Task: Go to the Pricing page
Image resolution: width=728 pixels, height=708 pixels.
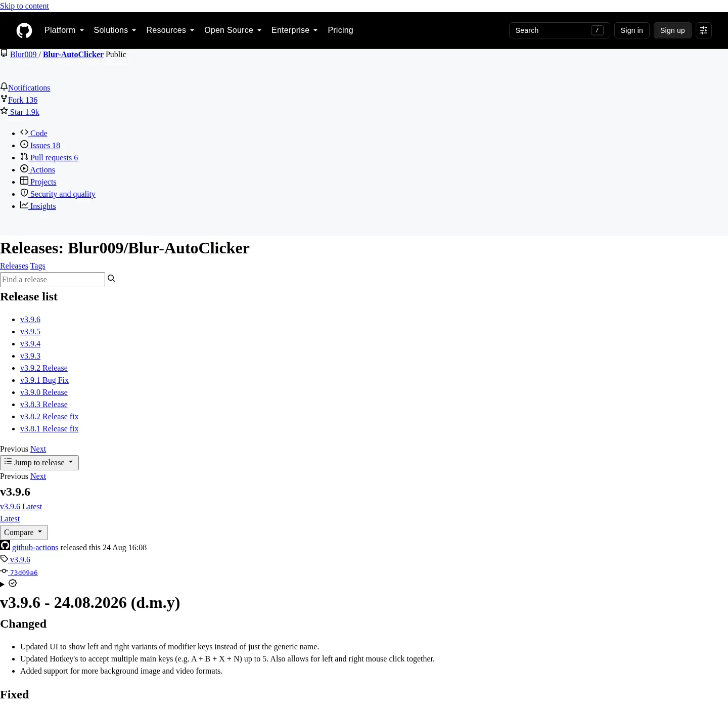Action: 340,30
